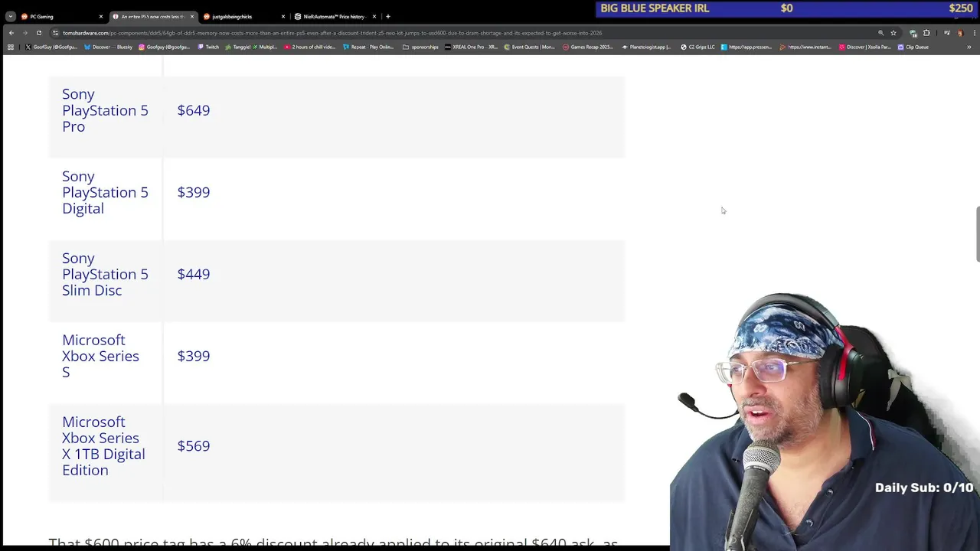The height and width of the screenshot is (551, 980).
Task: Click the $399 price for Xbox Series S
Action: click(194, 356)
